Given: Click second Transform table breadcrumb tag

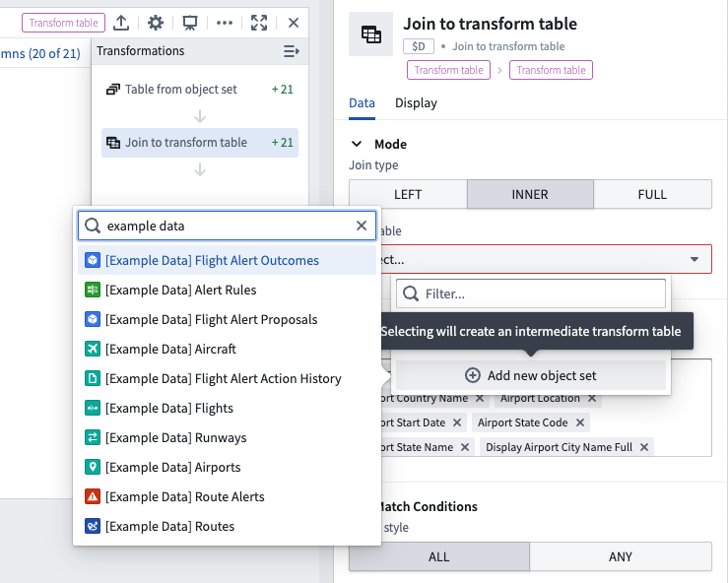Looking at the screenshot, I should pyautogui.click(x=551, y=70).
